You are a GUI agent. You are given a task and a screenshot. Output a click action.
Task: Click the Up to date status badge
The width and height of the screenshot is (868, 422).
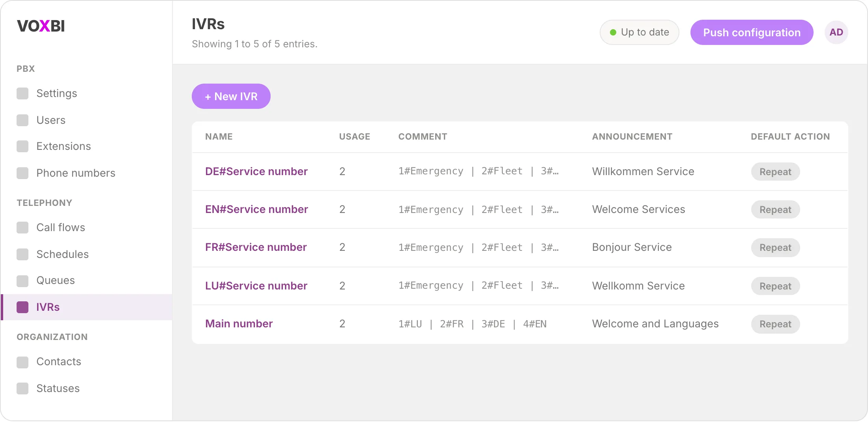point(639,32)
